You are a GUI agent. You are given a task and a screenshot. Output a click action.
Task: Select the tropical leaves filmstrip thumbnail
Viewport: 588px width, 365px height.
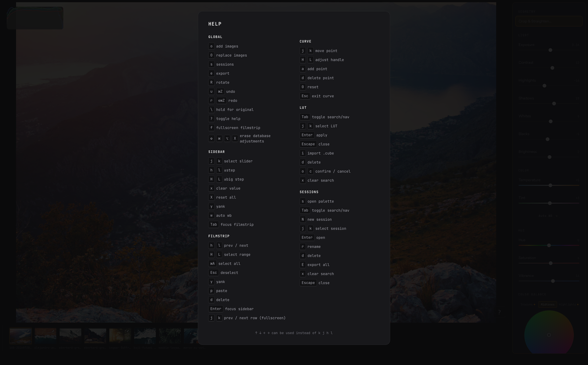170,336
